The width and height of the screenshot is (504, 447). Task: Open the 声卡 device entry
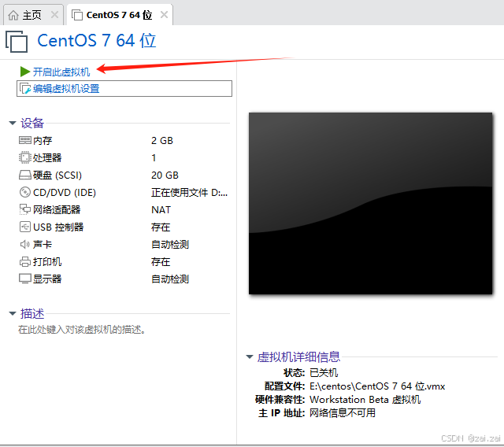43,245
